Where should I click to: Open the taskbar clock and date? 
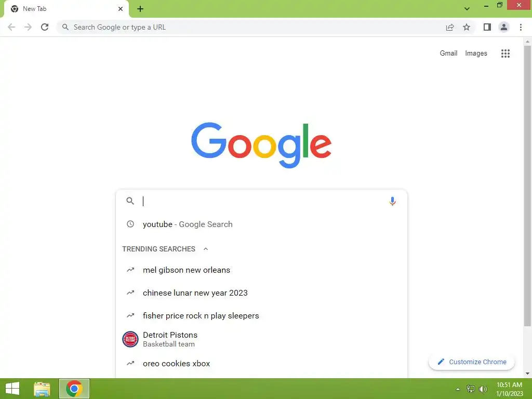pos(509,389)
